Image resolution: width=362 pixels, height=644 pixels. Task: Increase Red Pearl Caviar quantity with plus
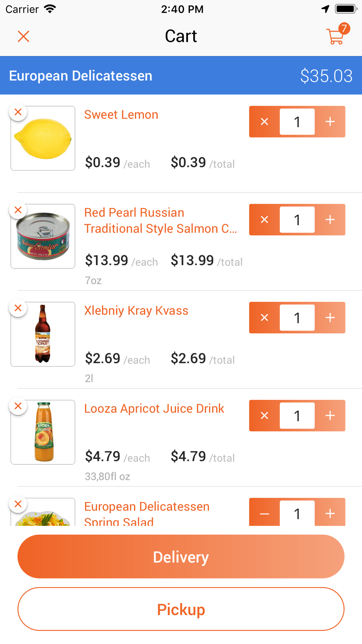pyautogui.click(x=330, y=219)
